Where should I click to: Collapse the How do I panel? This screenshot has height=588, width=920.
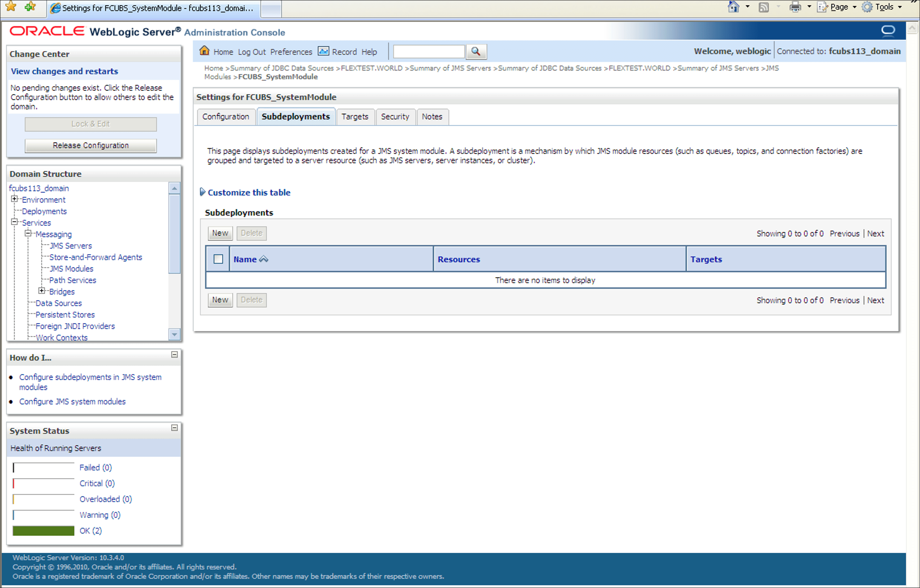point(174,355)
